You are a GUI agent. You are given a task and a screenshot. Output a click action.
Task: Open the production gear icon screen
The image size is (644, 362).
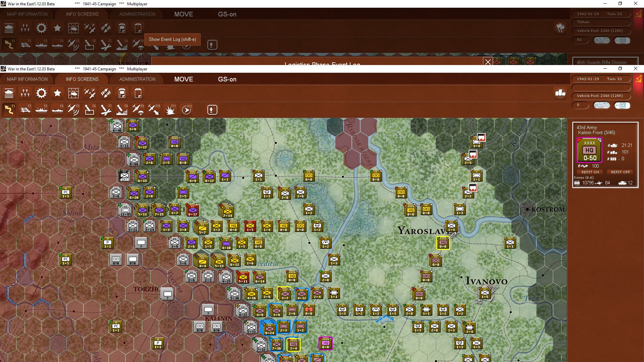coord(41,93)
